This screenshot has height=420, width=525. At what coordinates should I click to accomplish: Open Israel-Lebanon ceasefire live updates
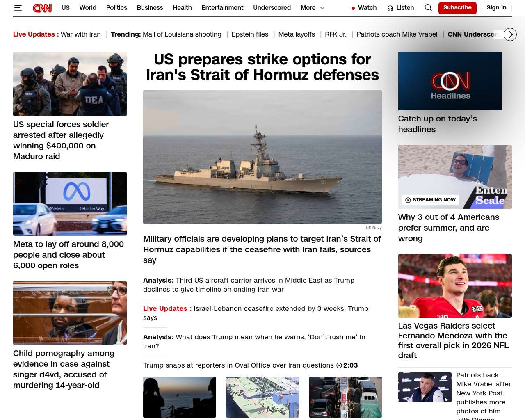(256, 313)
